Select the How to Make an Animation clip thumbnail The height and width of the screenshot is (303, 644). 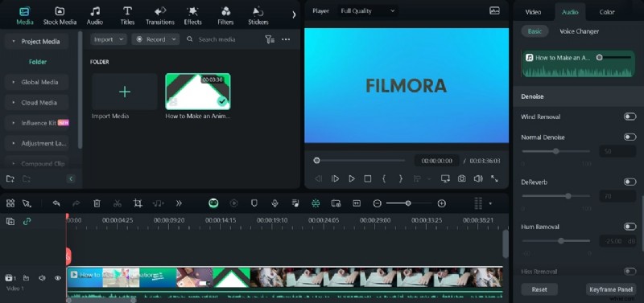click(198, 92)
